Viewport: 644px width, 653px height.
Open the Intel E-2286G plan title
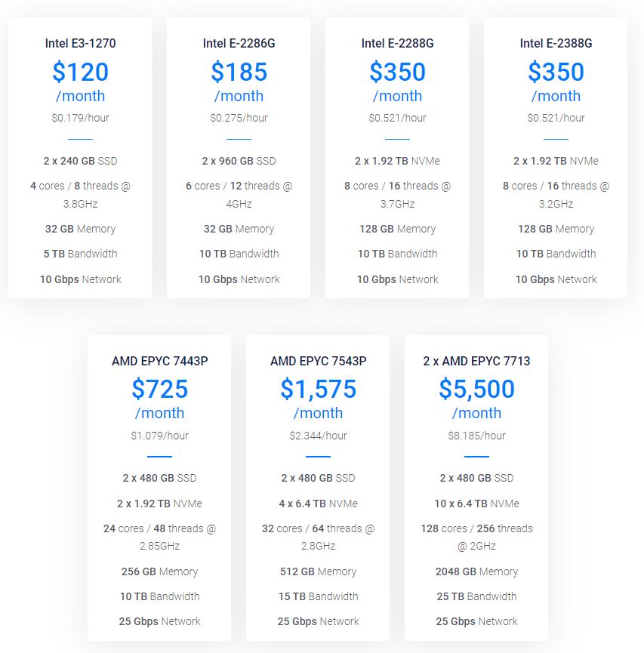[239, 43]
